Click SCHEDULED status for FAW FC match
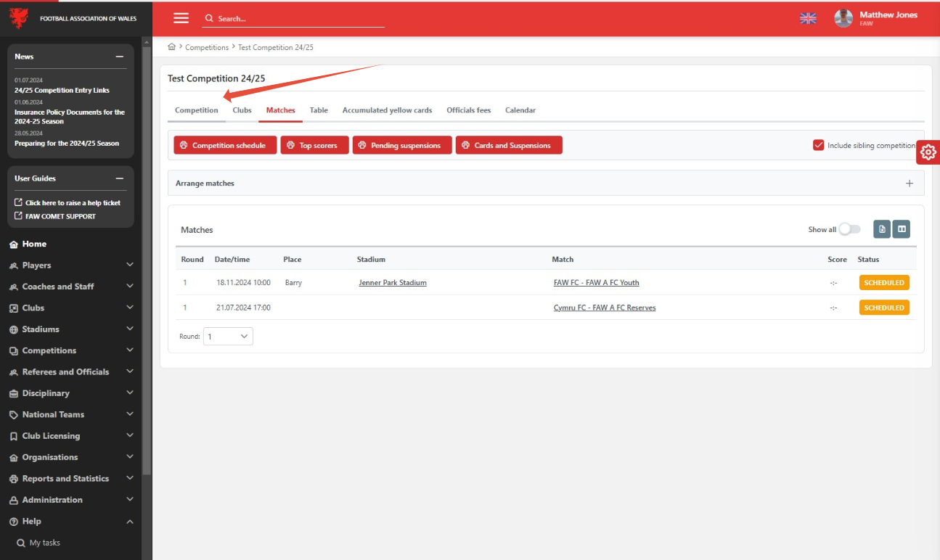The image size is (940, 560). (x=884, y=283)
